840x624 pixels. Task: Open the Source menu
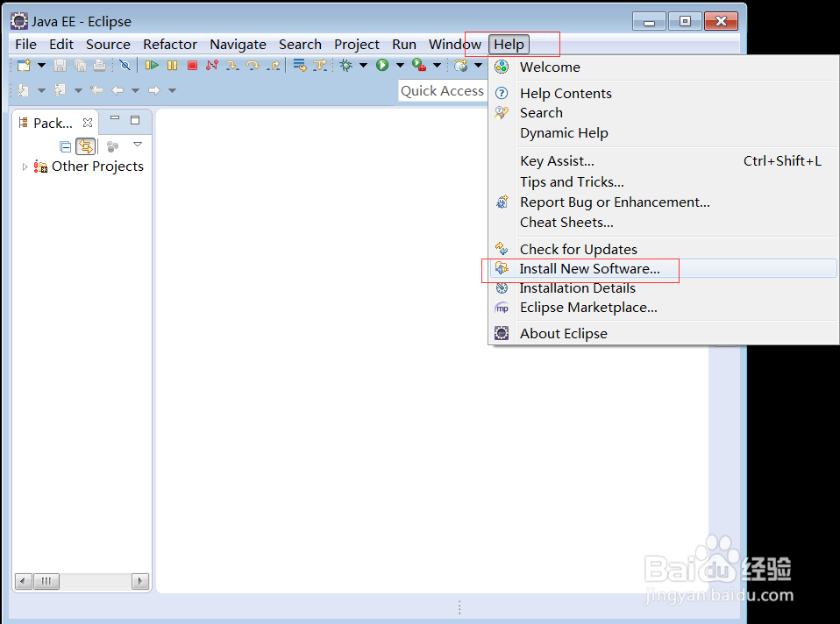108,45
